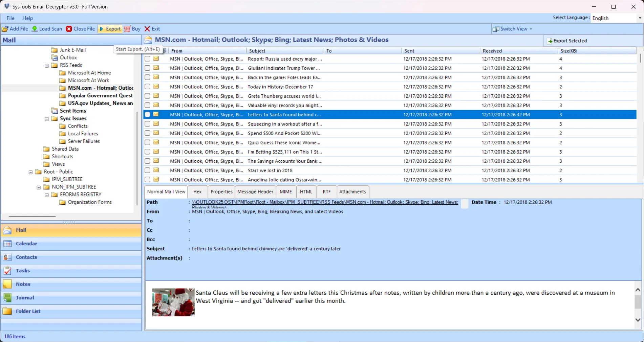Click the Santa Claus preview thumbnail
This screenshot has width=644, height=342.
(x=173, y=302)
